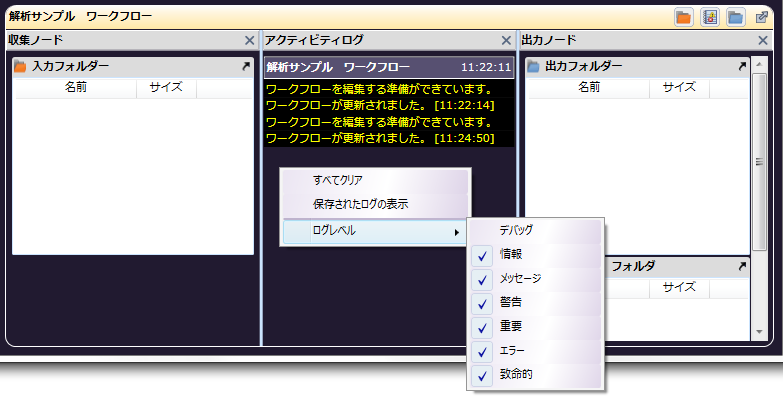Click the output pane scrollbar down arrow
The image size is (783, 398).
[760, 332]
